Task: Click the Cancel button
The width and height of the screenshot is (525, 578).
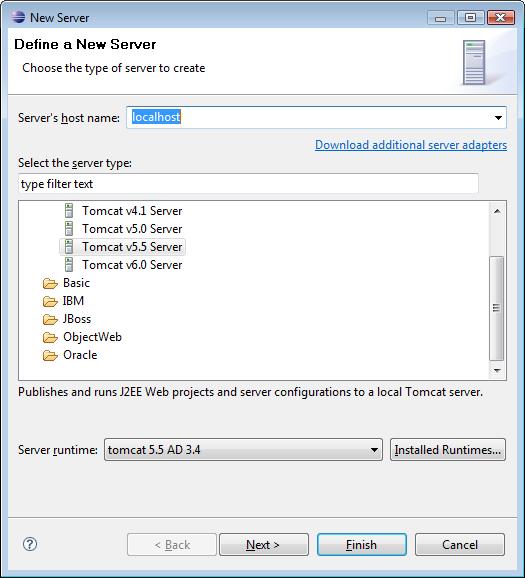Action: pyautogui.click(x=460, y=544)
